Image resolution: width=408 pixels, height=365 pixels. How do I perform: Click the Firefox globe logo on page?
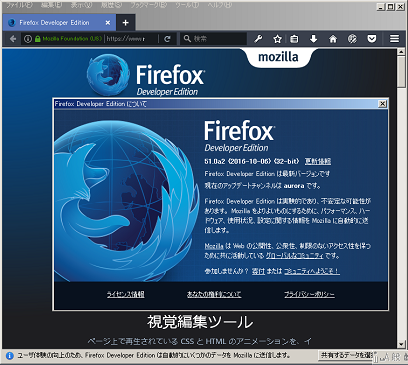click(108, 75)
